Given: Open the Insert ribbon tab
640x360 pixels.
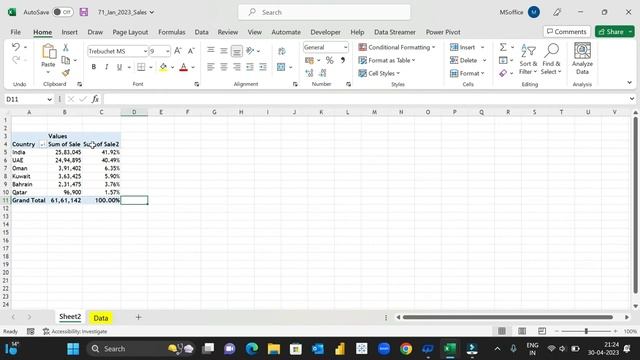Looking at the screenshot, I should 69,32.
